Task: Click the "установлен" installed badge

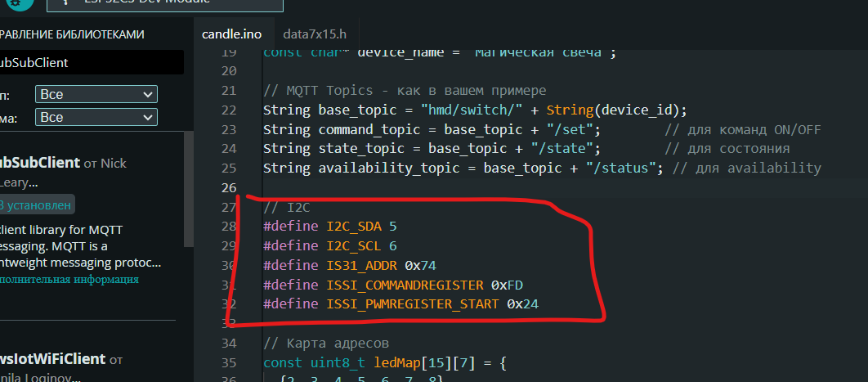Action: (36, 204)
